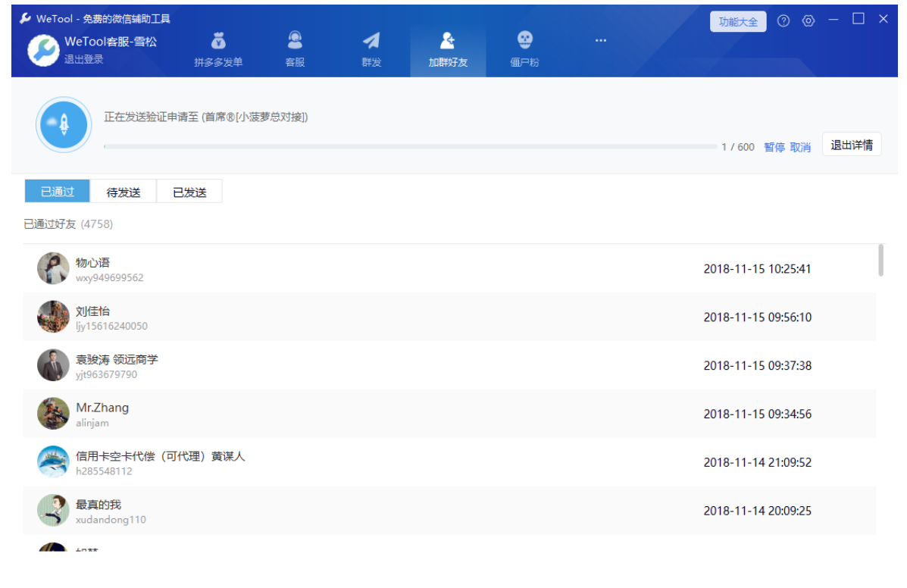Click timestamp 2018-11-15 10:25:41
The width and height of the screenshot is (907, 588).
(757, 269)
